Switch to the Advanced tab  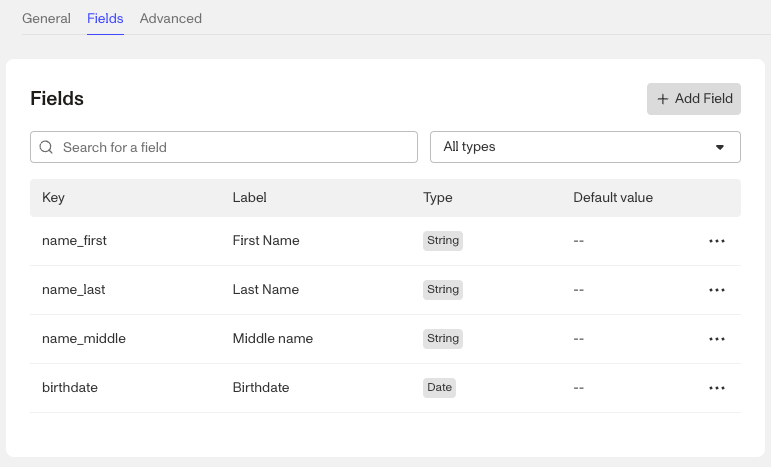point(171,19)
